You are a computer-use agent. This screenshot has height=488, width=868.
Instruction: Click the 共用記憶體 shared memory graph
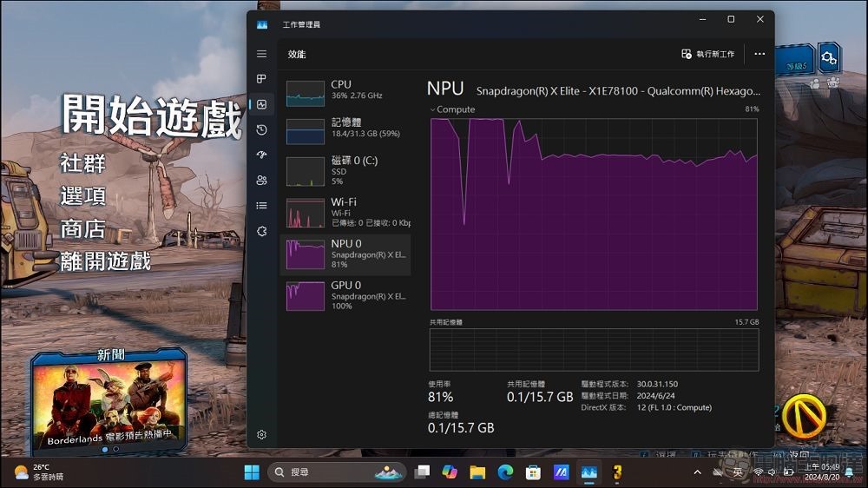(x=594, y=350)
